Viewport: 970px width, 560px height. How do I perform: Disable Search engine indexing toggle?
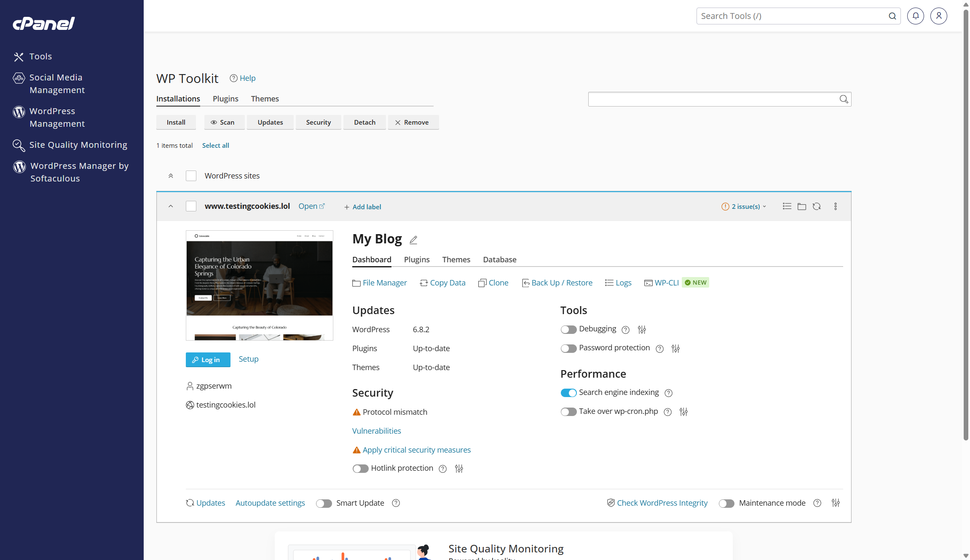point(568,393)
